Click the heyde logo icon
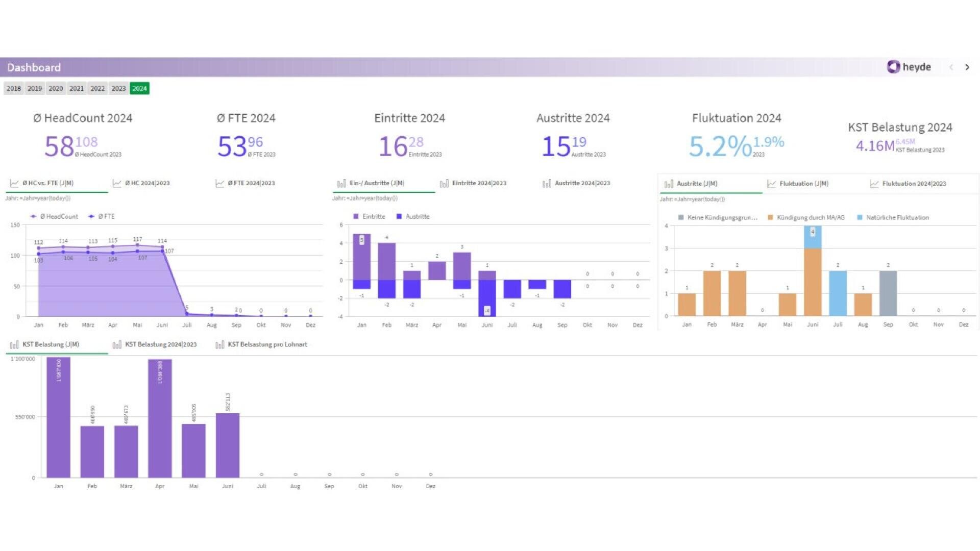The width and height of the screenshot is (980, 551). [x=893, y=67]
